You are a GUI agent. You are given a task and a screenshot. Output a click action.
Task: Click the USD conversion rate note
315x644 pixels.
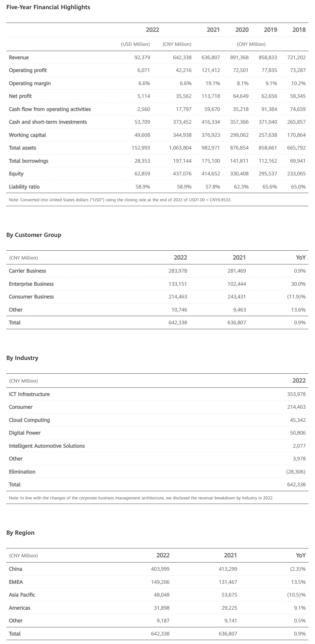point(120,200)
